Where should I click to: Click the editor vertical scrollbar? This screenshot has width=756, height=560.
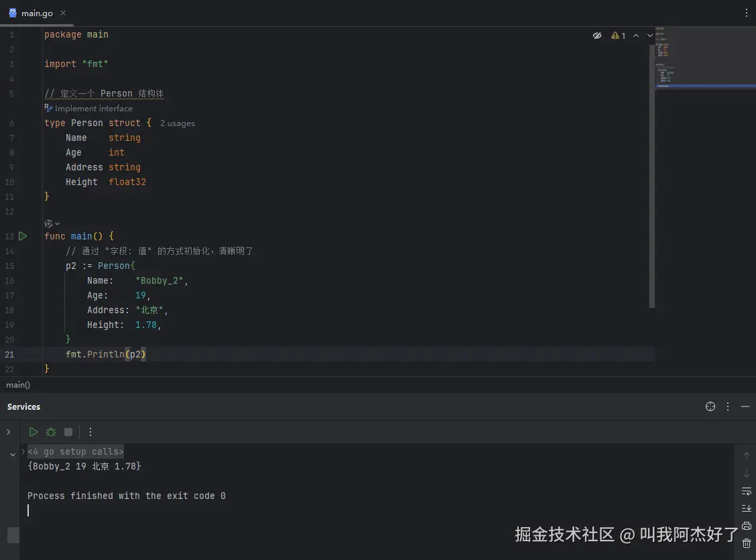pos(652,176)
